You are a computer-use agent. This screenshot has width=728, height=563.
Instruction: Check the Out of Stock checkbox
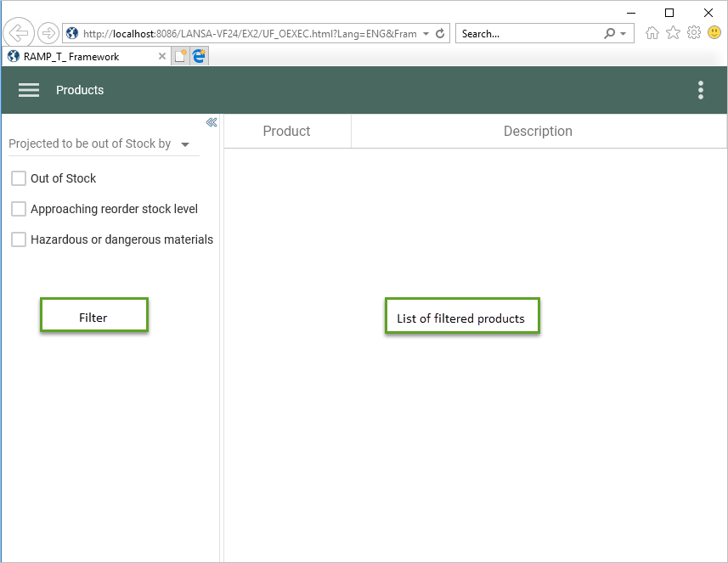coord(19,178)
